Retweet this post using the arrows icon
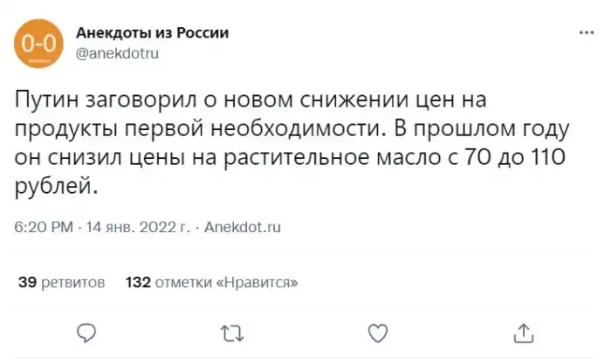This screenshot has height=364, width=611. click(x=230, y=332)
